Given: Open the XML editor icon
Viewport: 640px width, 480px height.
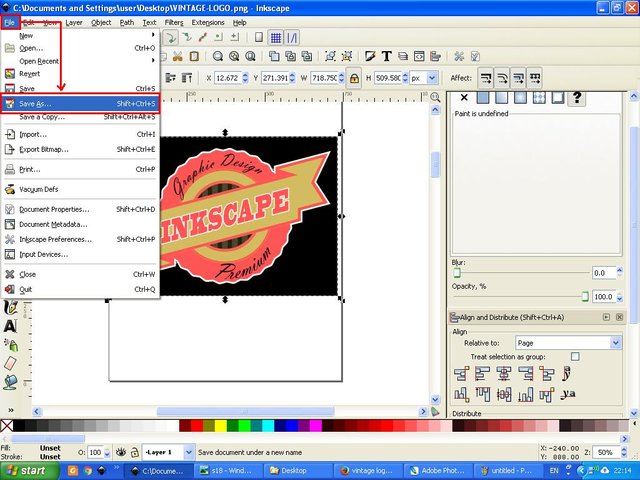Looking at the screenshot, I should coord(419,56).
